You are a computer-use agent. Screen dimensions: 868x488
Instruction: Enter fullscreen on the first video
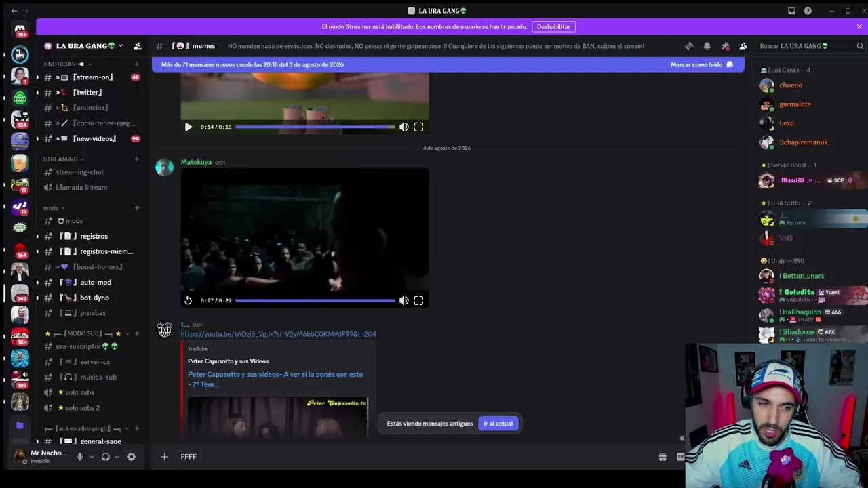(418, 127)
